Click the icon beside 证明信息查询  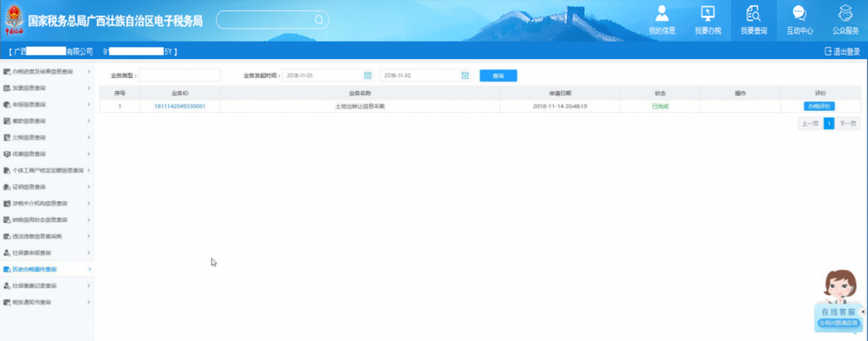tap(7, 187)
